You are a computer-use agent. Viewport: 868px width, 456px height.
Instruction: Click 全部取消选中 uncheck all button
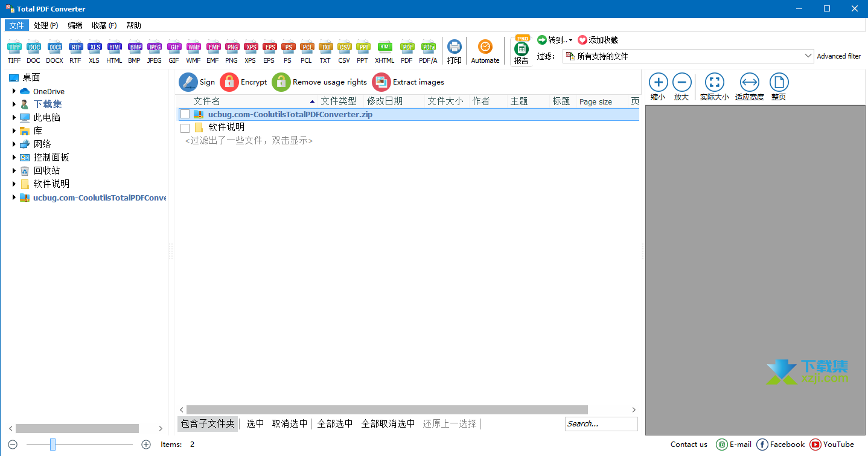388,423
